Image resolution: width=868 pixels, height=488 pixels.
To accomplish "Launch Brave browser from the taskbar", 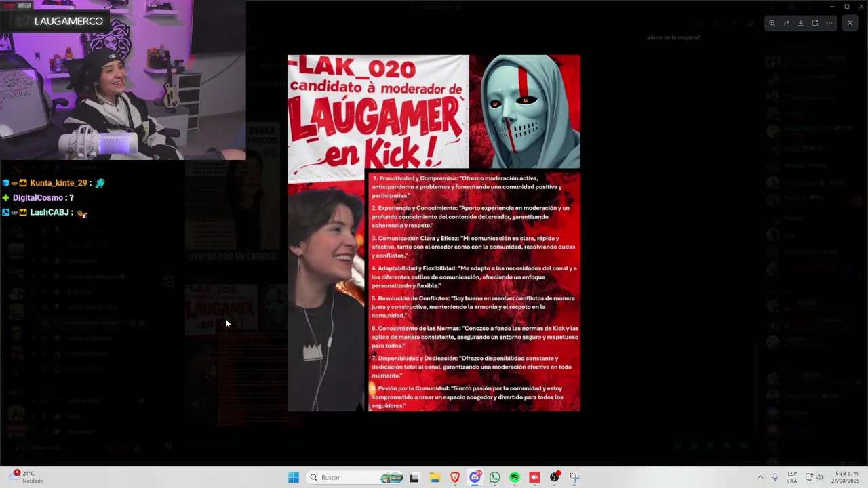I will (455, 477).
